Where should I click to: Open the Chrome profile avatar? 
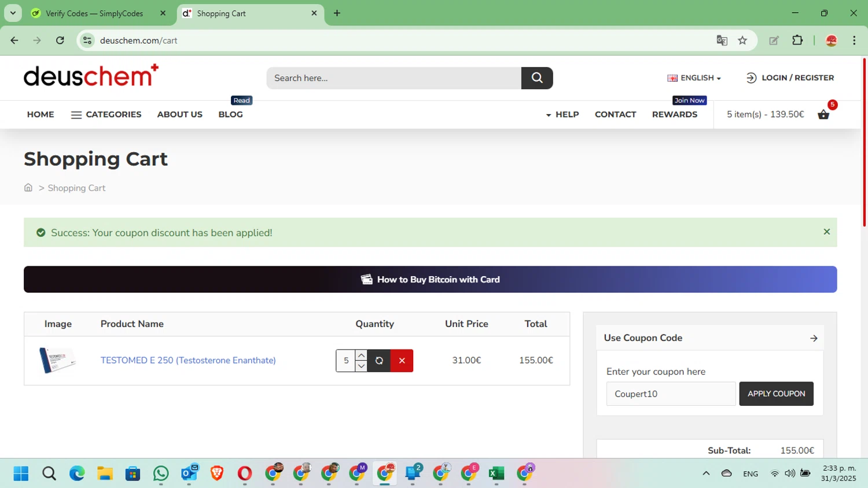832,41
